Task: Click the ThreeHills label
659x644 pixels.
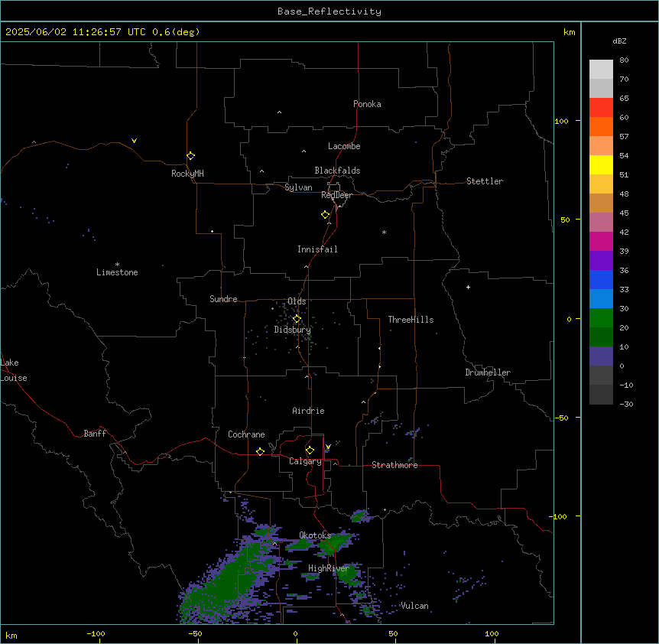Action: coord(411,320)
